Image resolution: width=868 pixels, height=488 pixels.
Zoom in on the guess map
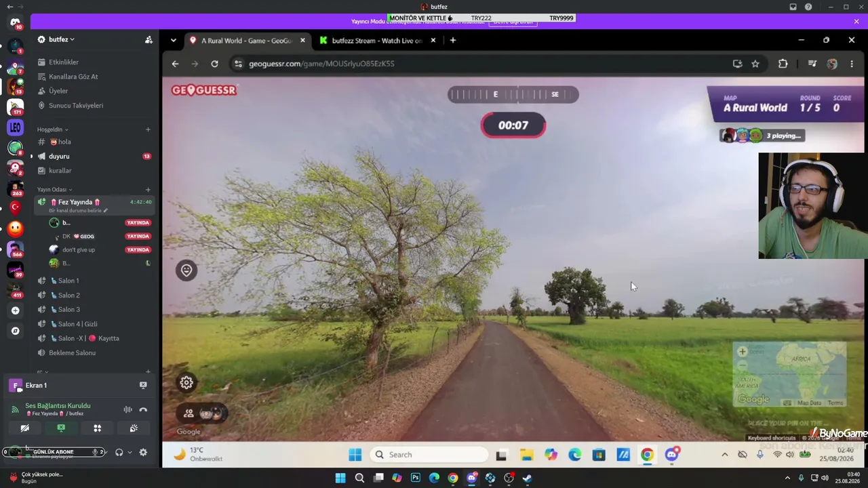coord(742,352)
